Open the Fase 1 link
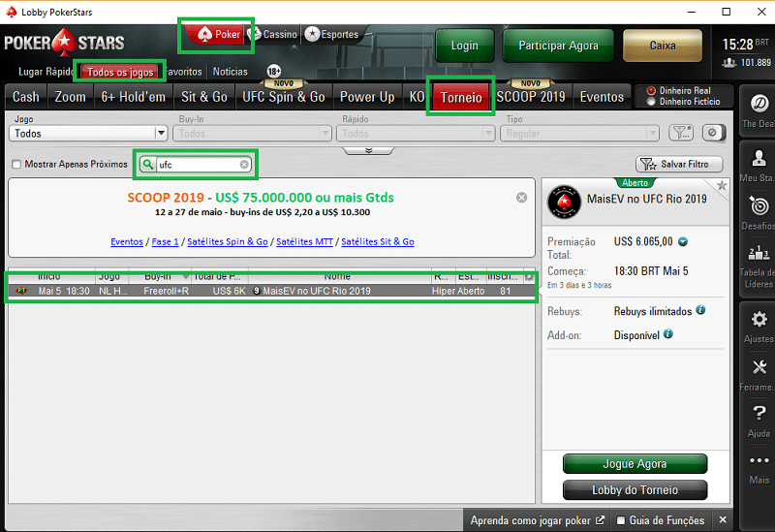Screen dimensions: 775x532 [x=165, y=241]
